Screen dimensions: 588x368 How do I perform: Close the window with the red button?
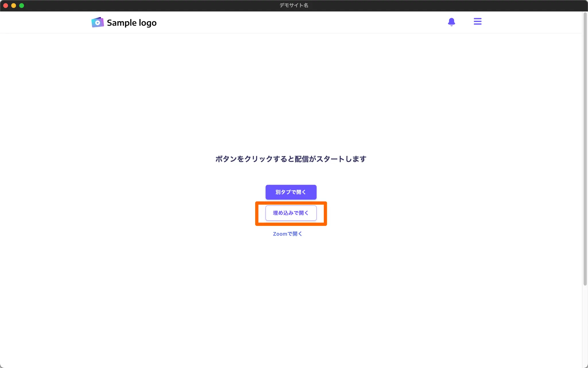pyautogui.click(x=5, y=5)
